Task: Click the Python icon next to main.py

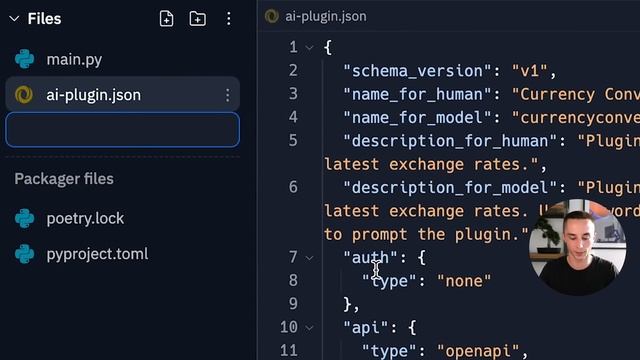Action: point(24,59)
